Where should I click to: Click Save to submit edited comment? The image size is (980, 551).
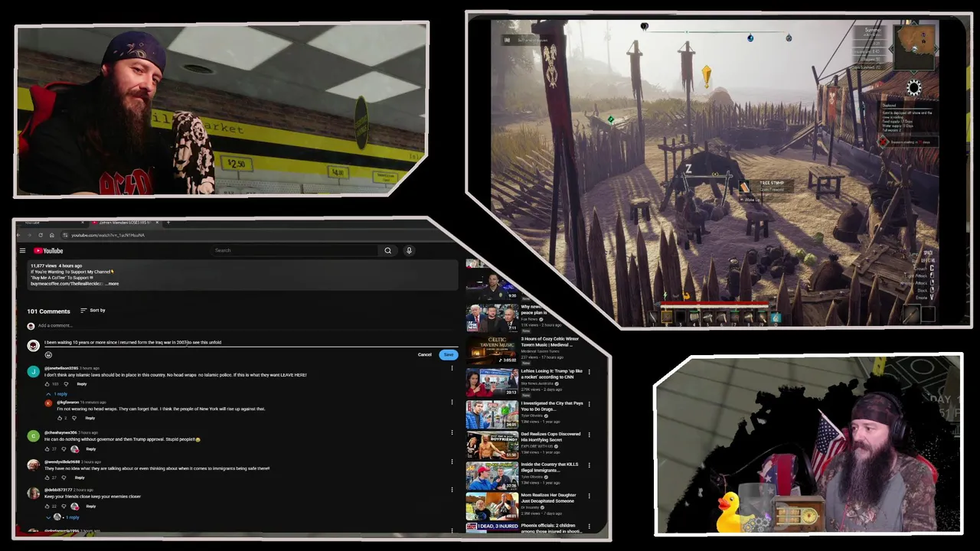(448, 354)
